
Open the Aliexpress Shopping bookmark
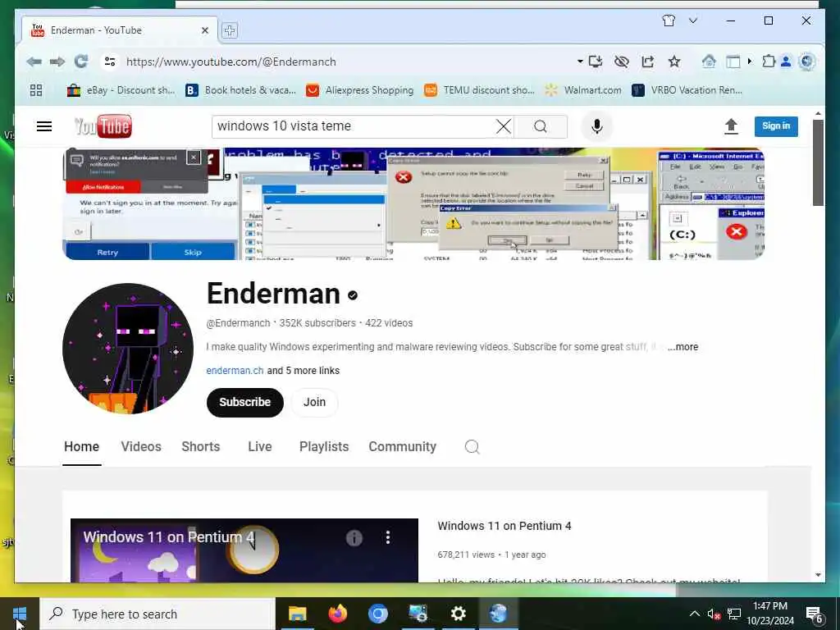(359, 90)
